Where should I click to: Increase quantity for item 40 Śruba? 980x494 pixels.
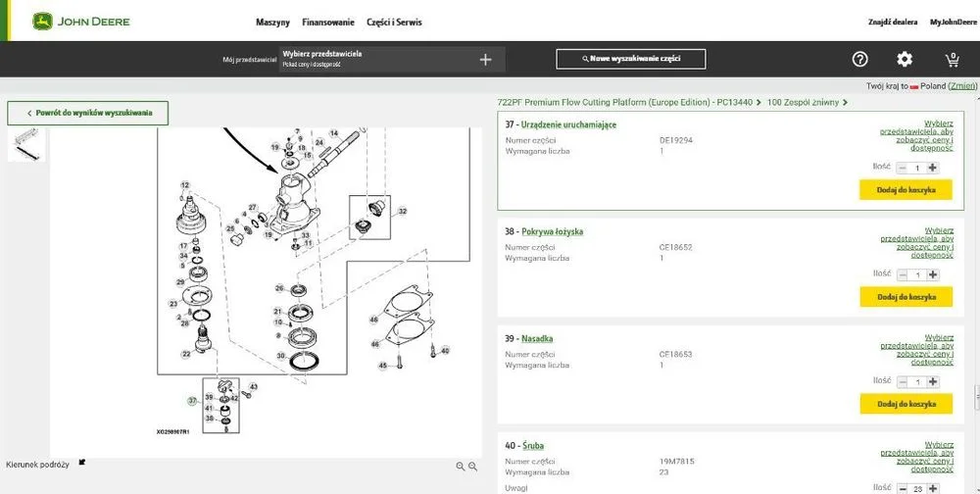(933, 488)
